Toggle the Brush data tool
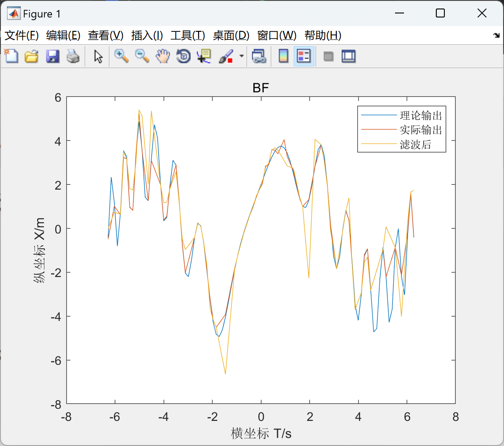The height and width of the screenshot is (446, 504). [226, 56]
